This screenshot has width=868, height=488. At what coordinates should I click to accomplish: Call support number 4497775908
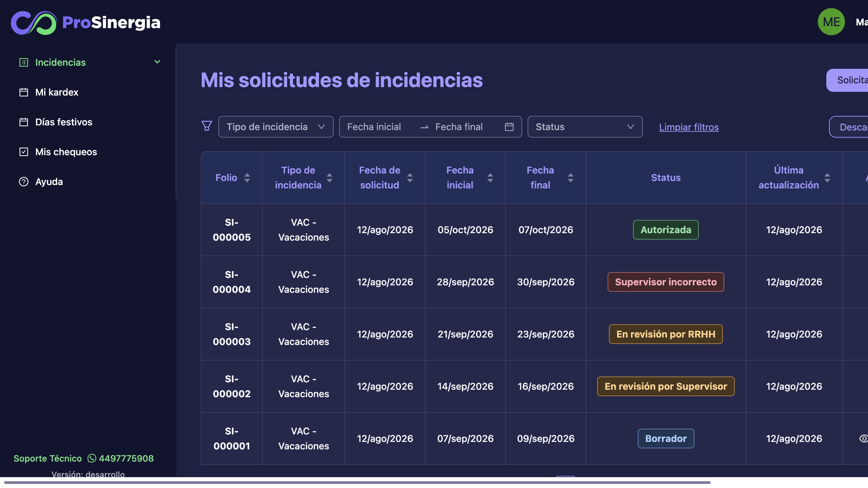[x=126, y=458]
